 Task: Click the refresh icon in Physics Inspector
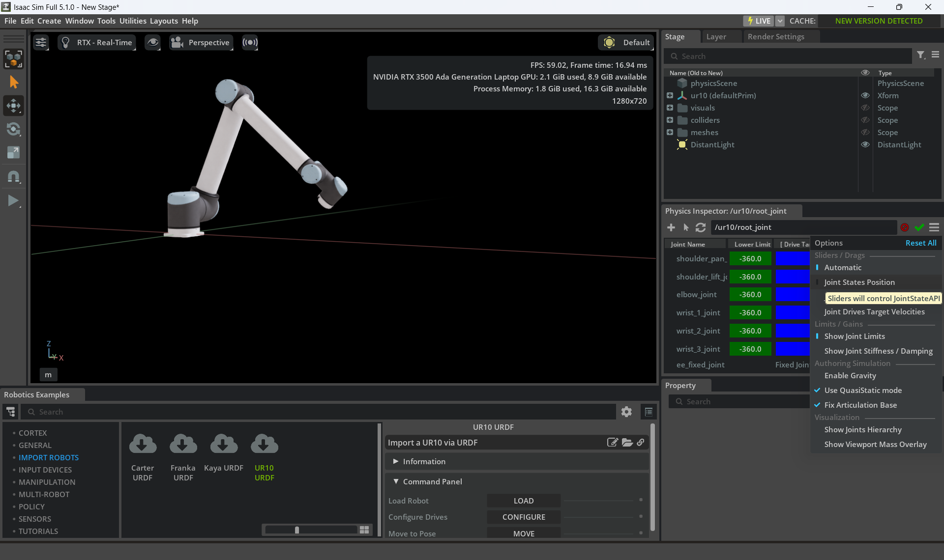pyautogui.click(x=701, y=227)
